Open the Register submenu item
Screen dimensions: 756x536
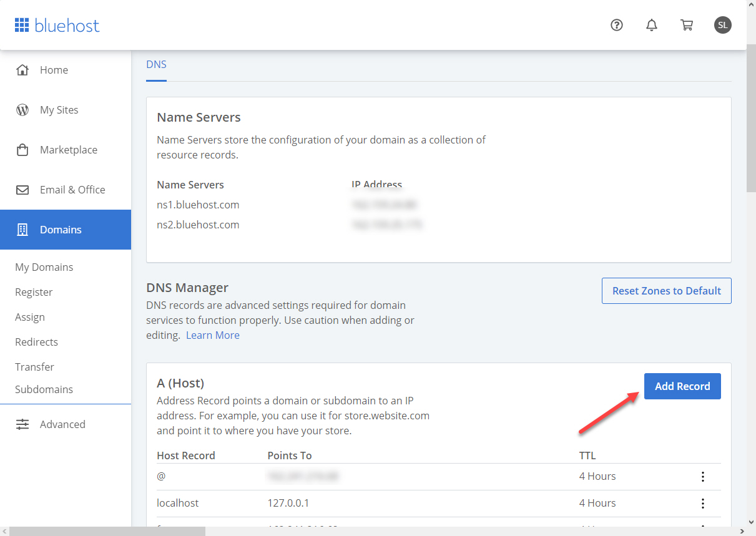point(34,292)
